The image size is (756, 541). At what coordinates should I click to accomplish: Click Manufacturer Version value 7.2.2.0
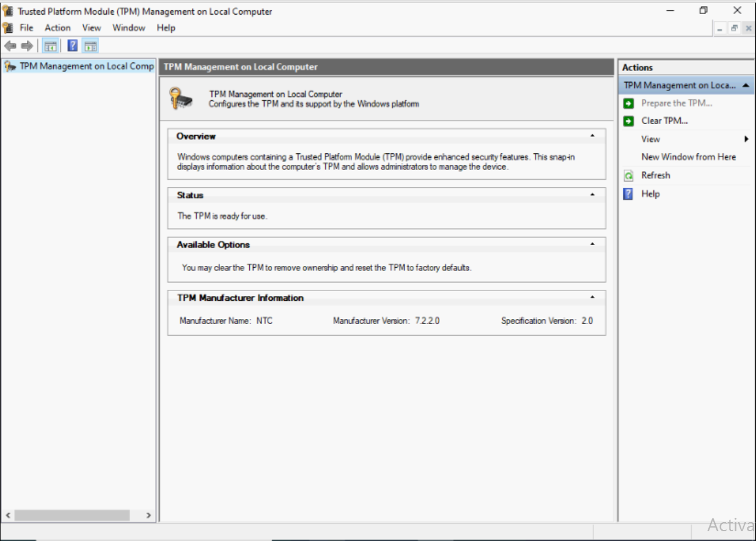(427, 321)
